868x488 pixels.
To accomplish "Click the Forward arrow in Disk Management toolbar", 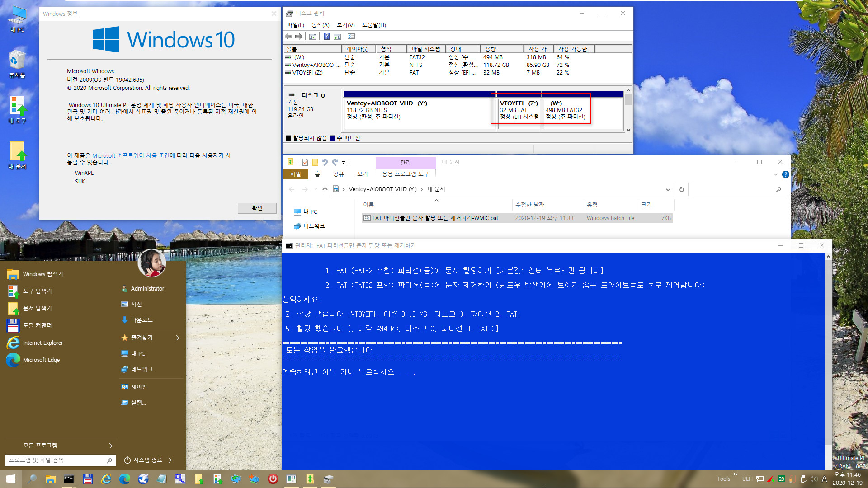I will (x=299, y=37).
